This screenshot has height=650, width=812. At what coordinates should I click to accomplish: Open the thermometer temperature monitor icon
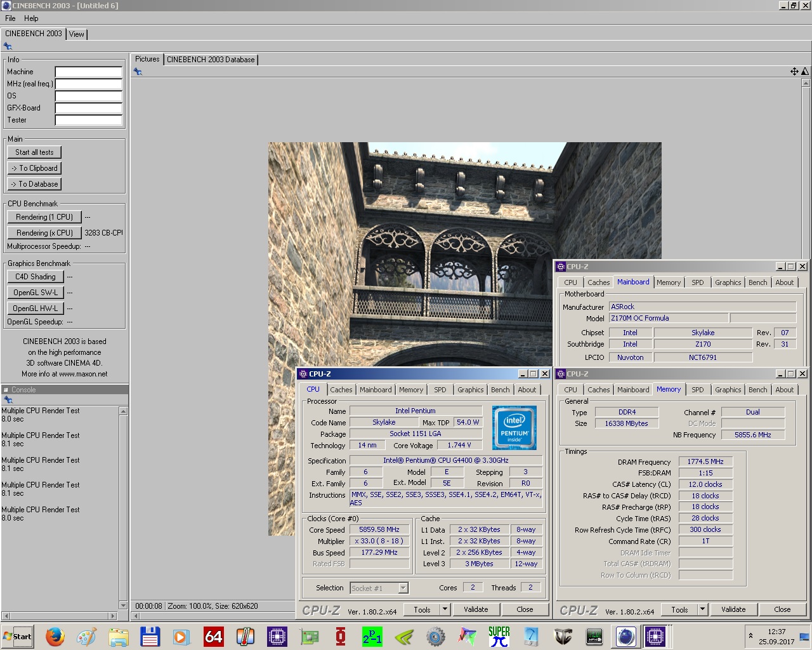tap(246, 636)
